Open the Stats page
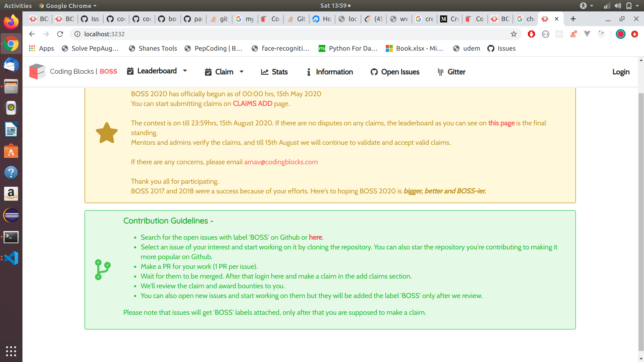Image resolution: width=644 pixels, height=362 pixels. point(274,72)
